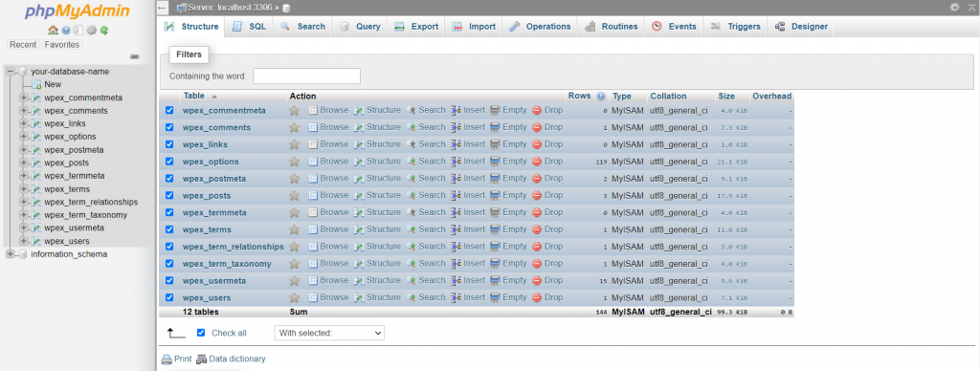Click Structure icon for wpex_postmeta row
Screen dimensions: 980x371
pos(359,179)
